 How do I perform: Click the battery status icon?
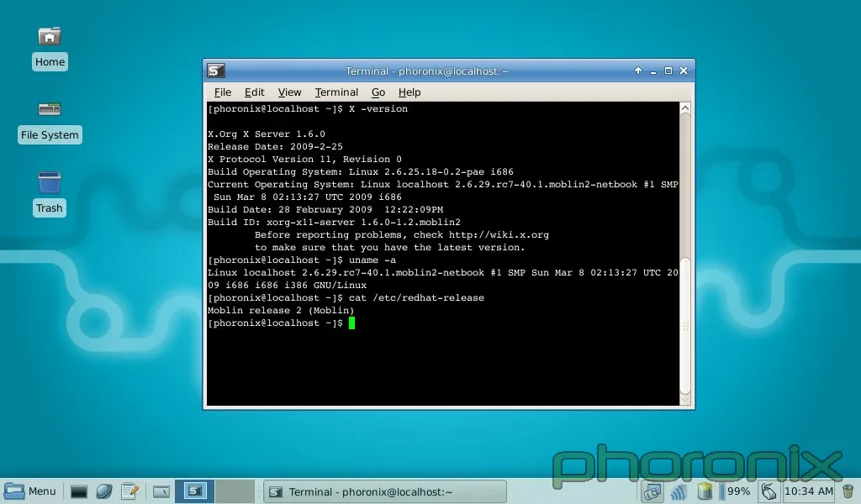pyautogui.click(x=705, y=492)
